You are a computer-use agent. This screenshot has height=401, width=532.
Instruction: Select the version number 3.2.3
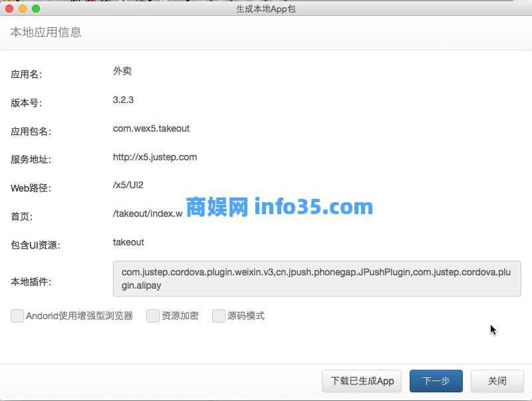pos(123,100)
